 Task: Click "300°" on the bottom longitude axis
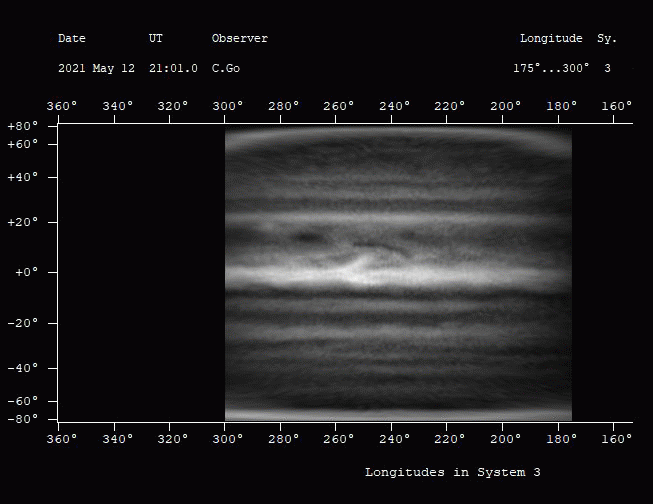pyautogui.click(x=228, y=439)
